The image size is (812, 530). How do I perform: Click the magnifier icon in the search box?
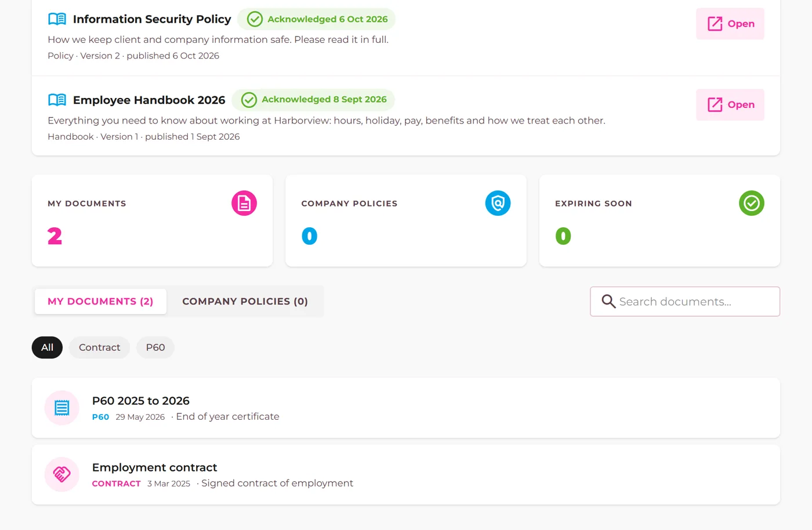(608, 302)
